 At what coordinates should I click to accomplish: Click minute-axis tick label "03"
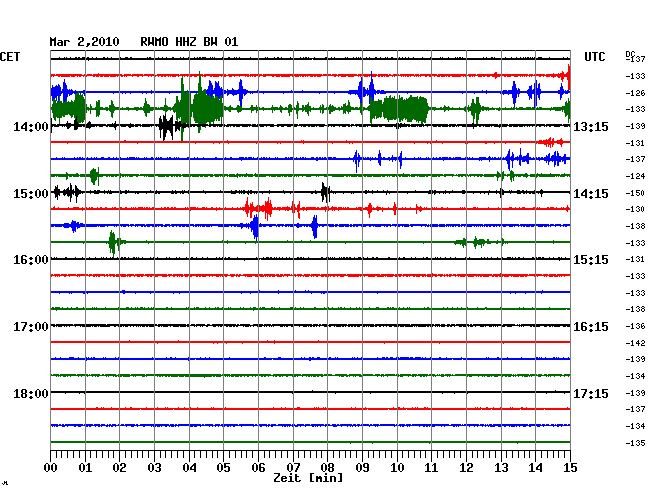point(154,467)
